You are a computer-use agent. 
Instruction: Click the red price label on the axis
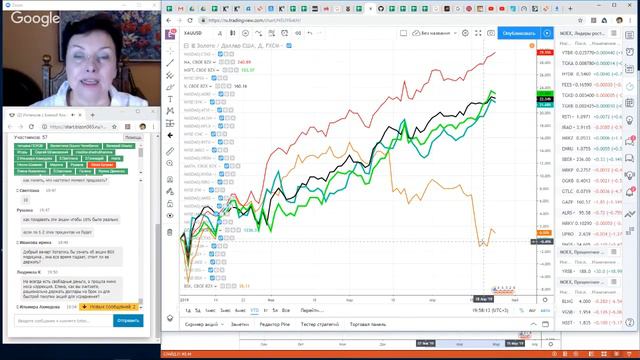(545, 53)
